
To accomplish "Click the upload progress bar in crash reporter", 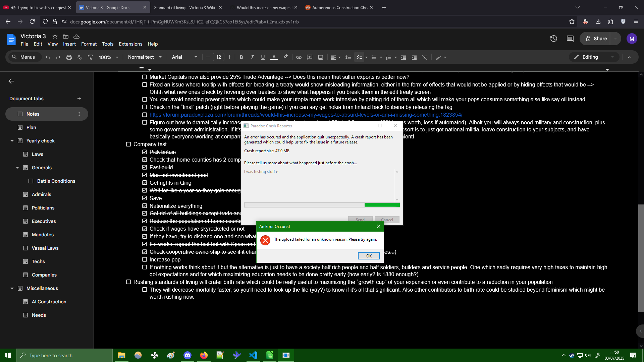I will (322, 205).
